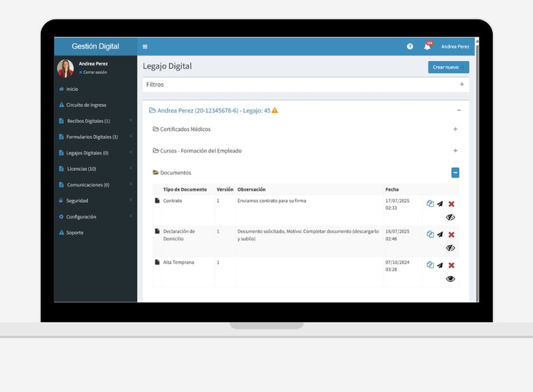Click Andrea Perez user menu in top bar
This screenshot has width=533, height=392.
[x=455, y=46]
